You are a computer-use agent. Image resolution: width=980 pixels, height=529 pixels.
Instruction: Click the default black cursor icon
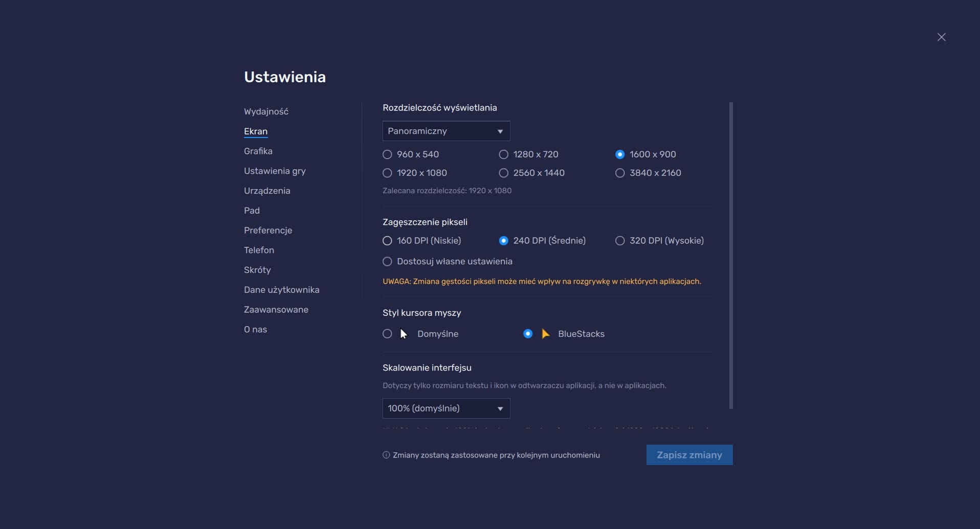tap(404, 334)
